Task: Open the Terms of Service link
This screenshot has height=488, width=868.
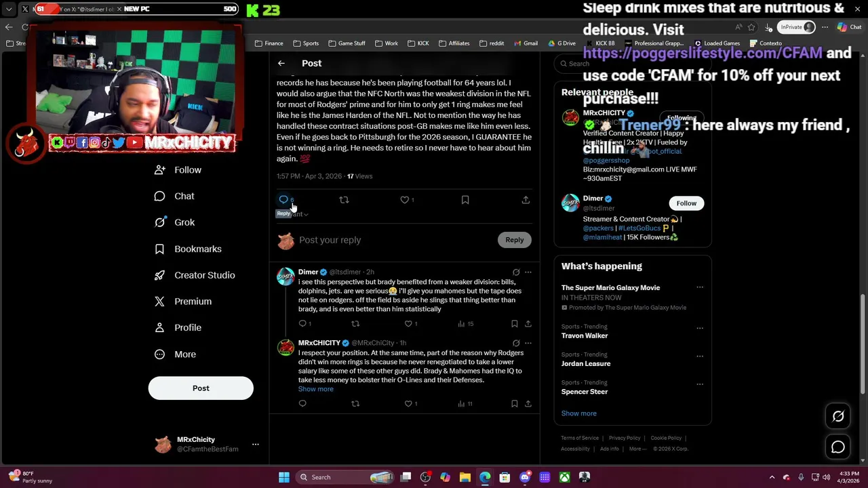Action: [x=580, y=438]
